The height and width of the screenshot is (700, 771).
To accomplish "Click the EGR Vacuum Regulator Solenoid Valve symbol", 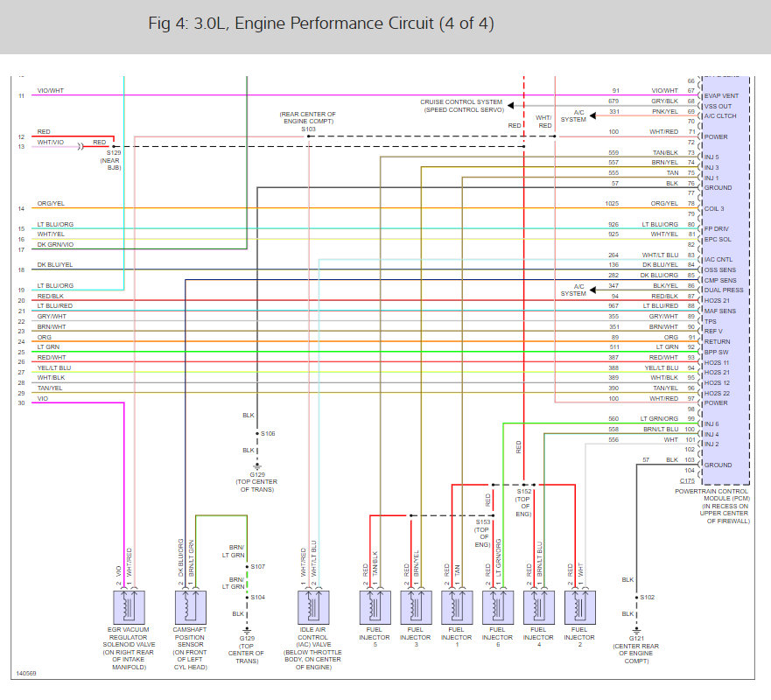I will (x=129, y=607).
